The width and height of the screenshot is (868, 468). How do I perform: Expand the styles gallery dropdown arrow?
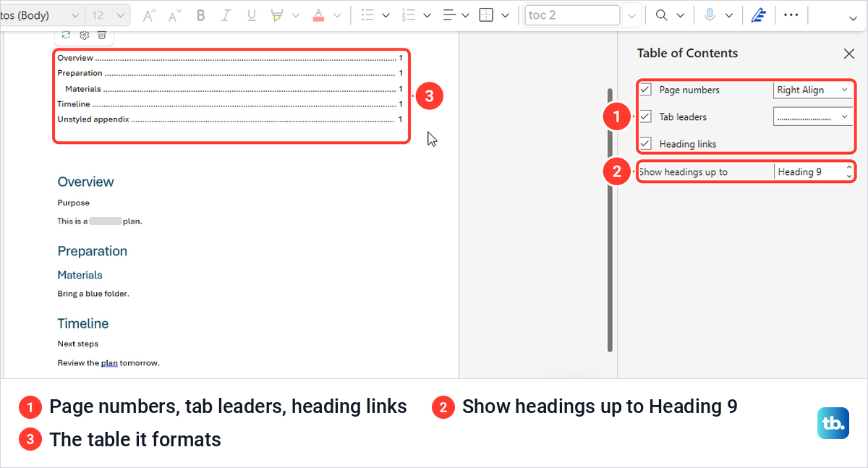click(x=632, y=15)
